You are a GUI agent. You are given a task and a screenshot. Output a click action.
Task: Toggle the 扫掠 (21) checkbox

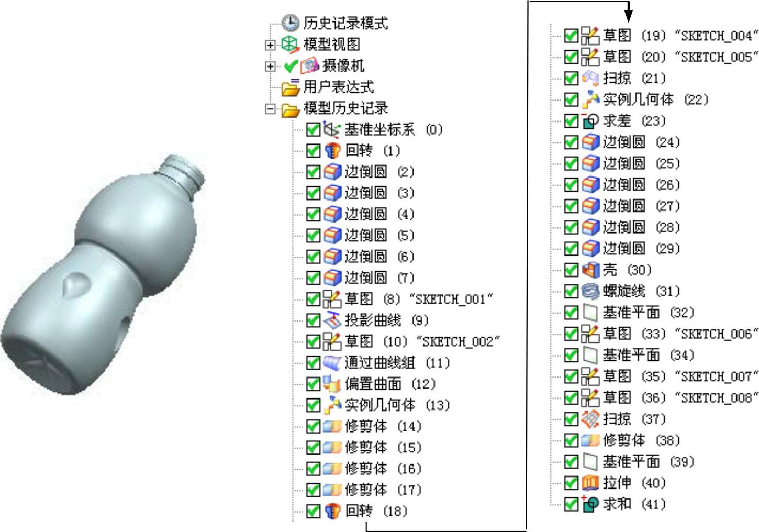point(571,79)
